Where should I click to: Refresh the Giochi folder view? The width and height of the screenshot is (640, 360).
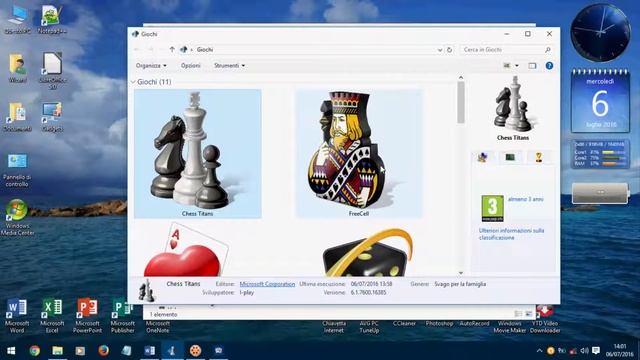[x=449, y=49]
